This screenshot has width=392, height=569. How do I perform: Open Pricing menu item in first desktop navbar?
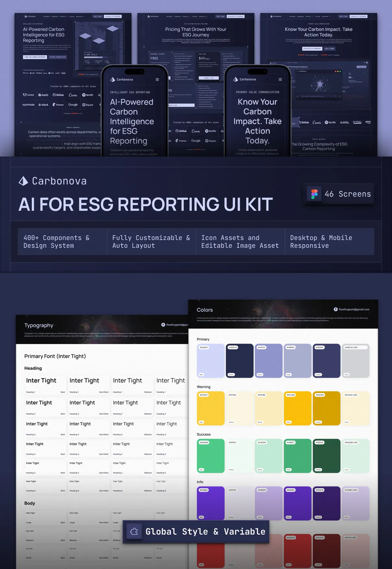click(72, 16)
